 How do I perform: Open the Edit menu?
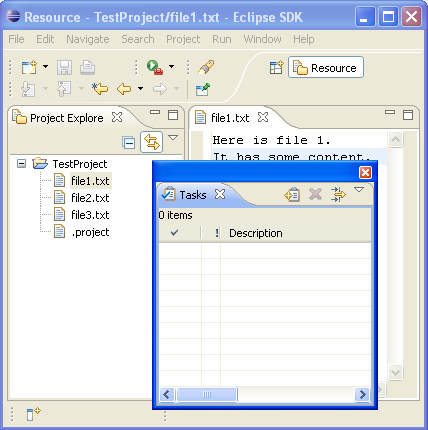pos(45,39)
